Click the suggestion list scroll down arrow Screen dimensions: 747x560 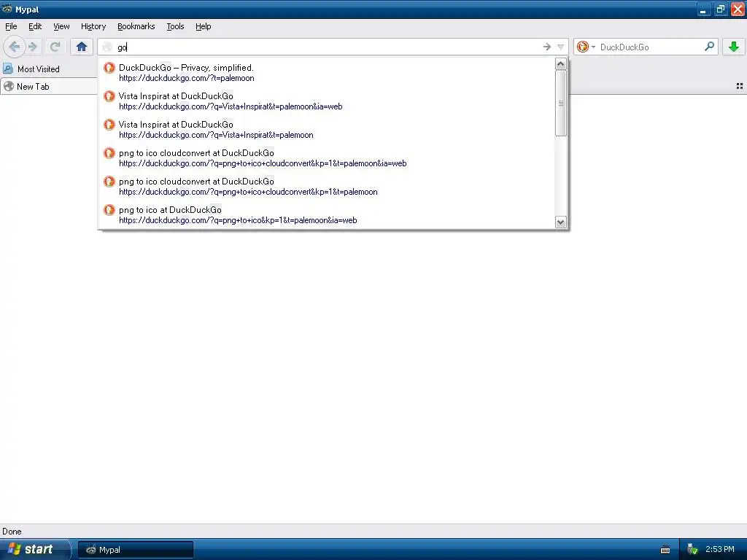(x=561, y=222)
